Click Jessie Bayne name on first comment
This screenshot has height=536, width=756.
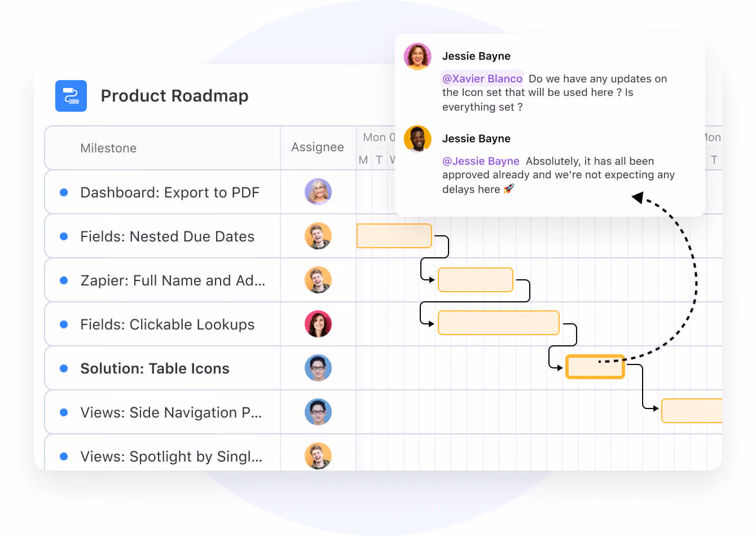tap(476, 56)
